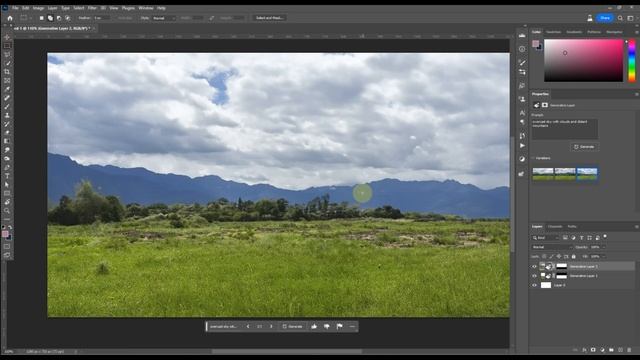Show previous variation with left arrow
This screenshot has width=640, height=360.
(248, 327)
